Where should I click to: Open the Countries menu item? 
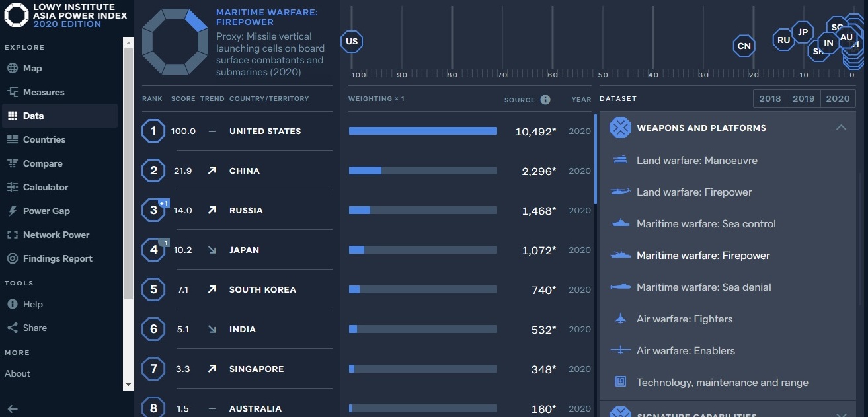[44, 139]
